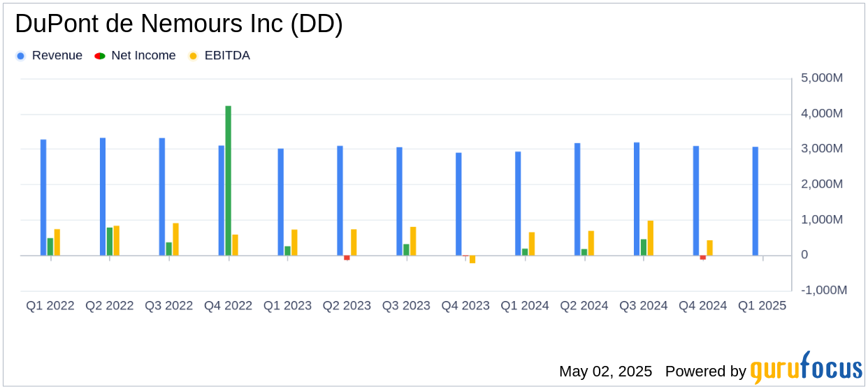The width and height of the screenshot is (868, 389).
Task: Click the Q3 2022 axis label
Action: click(x=169, y=306)
